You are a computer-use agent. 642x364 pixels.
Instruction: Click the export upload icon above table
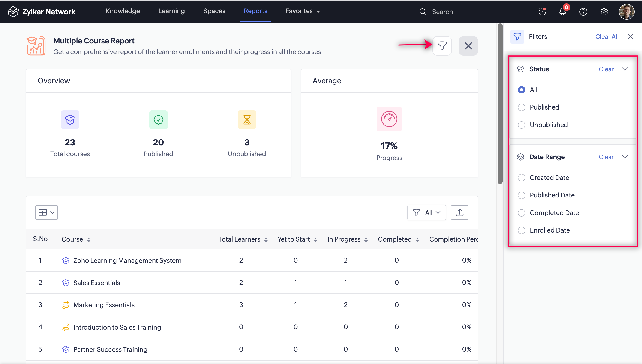459,212
